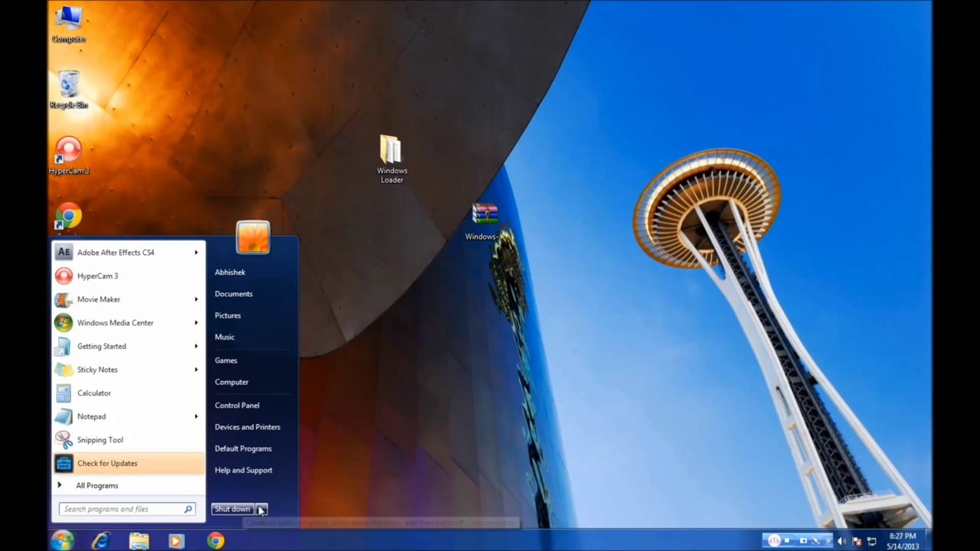Expand Notepad jump list arrow
Viewport: 980px width, 551px height.
(196, 416)
